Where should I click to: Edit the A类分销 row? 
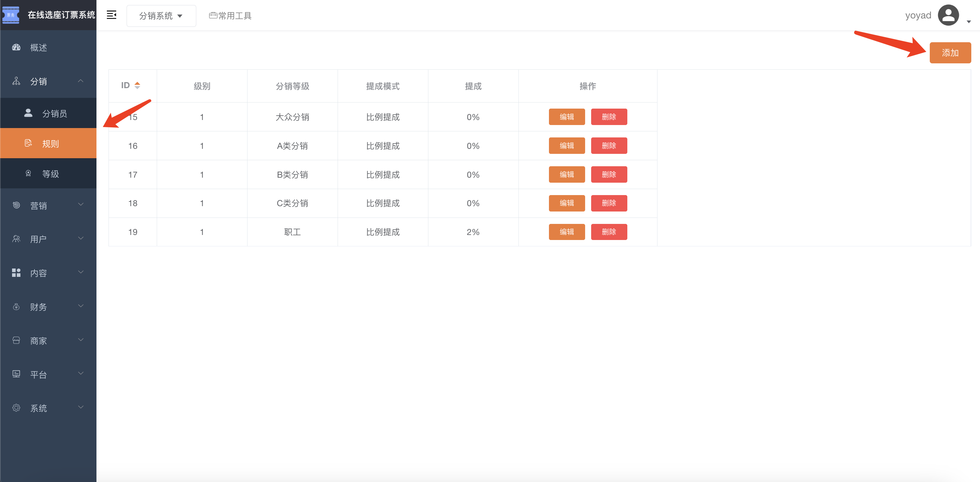pyautogui.click(x=566, y=146)
